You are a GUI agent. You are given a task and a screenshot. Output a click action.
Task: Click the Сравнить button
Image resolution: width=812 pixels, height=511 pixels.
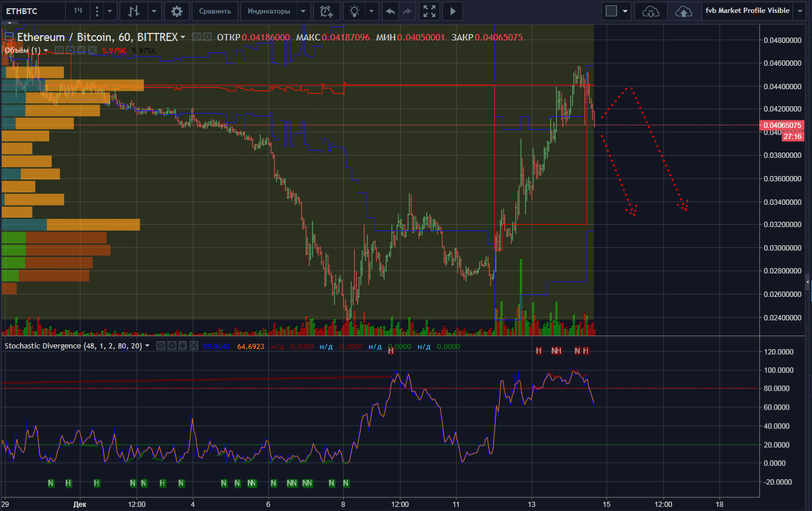[x=215, y=11]
